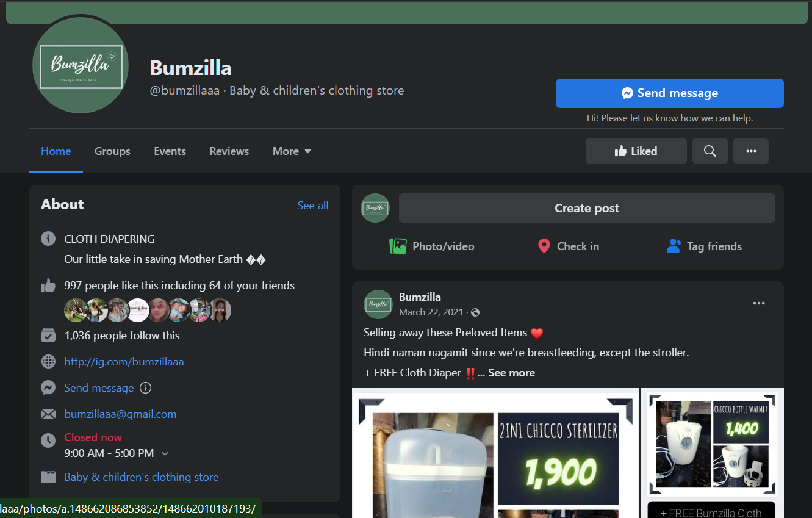Click the Messenger icon in About

tap(48, 388)
